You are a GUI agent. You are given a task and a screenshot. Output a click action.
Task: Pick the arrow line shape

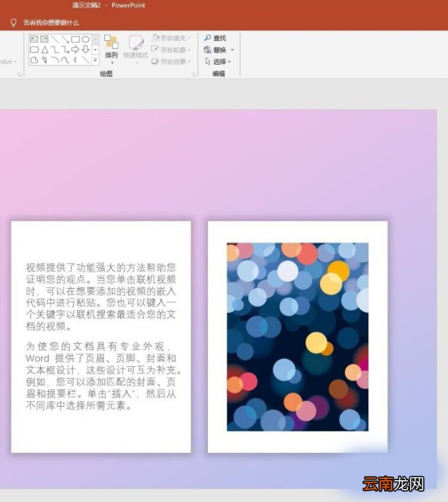tap(65, 40)
